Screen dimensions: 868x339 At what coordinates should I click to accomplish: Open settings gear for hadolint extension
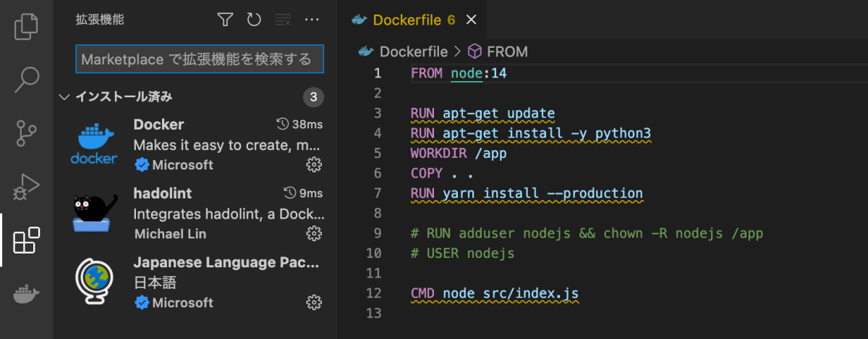[x=314, y=233]
